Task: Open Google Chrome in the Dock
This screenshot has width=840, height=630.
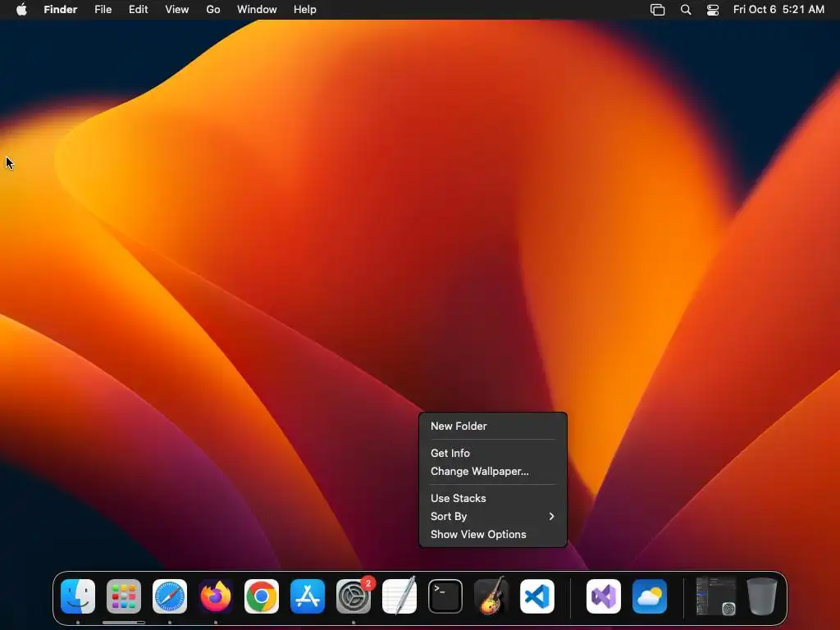Action: point(262,596)
